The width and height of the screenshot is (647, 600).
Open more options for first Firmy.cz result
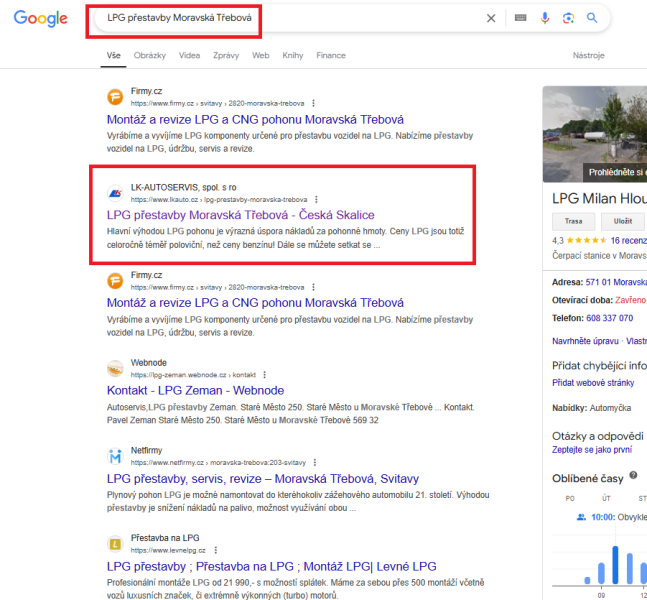(314, 103)
